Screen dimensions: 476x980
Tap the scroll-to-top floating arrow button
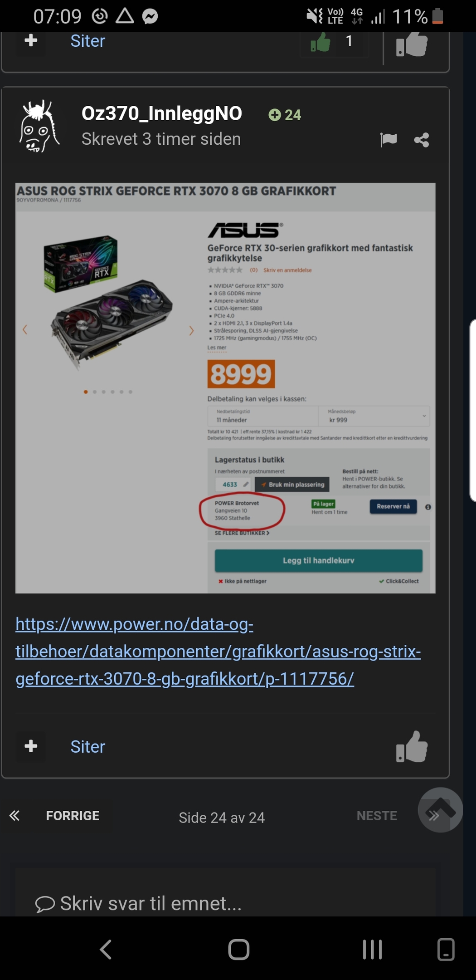pos(440,809)
